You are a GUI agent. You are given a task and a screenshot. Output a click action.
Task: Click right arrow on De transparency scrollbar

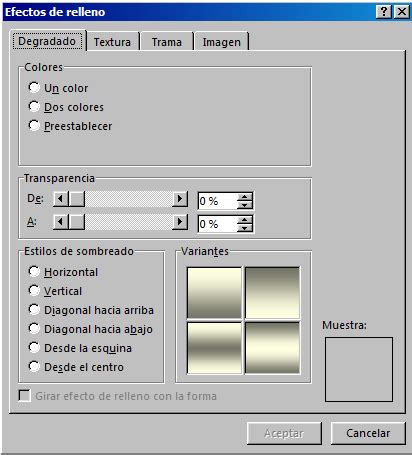tap(180, 199)
